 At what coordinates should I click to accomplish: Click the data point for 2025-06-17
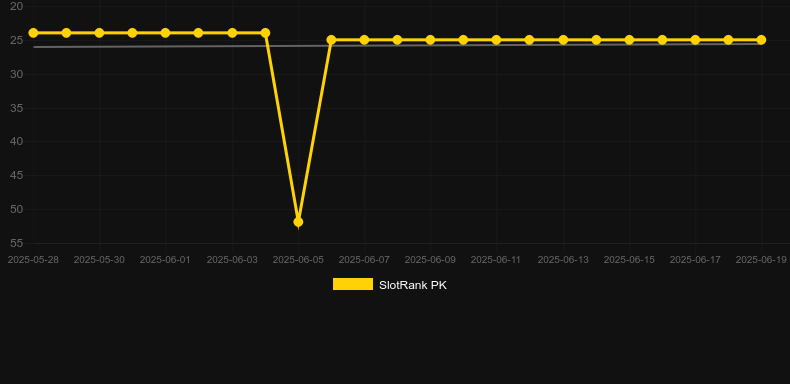click(x=695, y=40)
